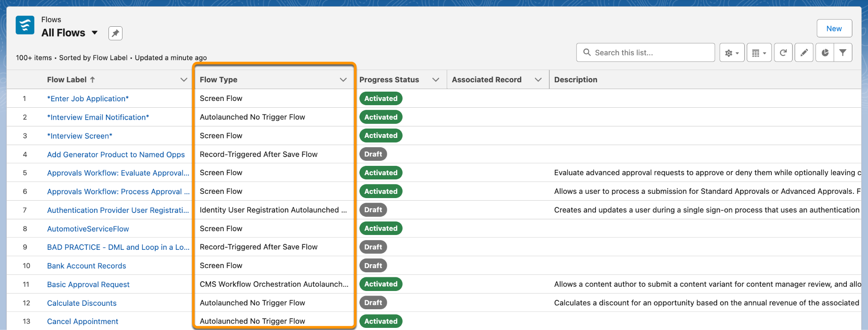Viewport: 868px width, 330px height.
Task: Click Activated badge in *Enter Job Application* row
Action: [x=381, y=98]
